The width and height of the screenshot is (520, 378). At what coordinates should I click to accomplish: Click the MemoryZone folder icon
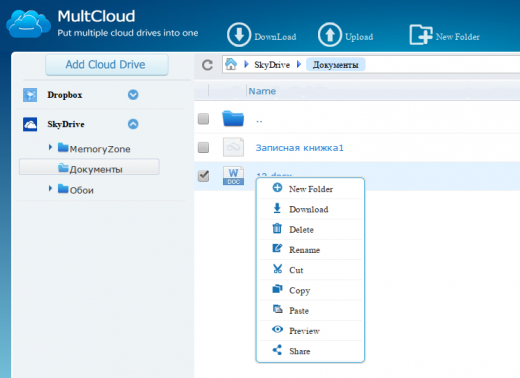[63, 147]
